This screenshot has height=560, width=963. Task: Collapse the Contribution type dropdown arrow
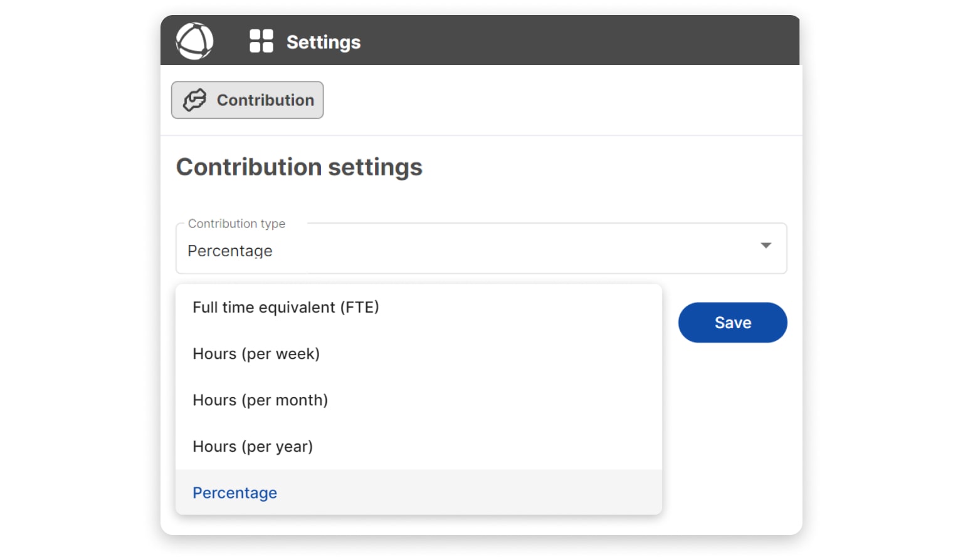tap(766, 246)
